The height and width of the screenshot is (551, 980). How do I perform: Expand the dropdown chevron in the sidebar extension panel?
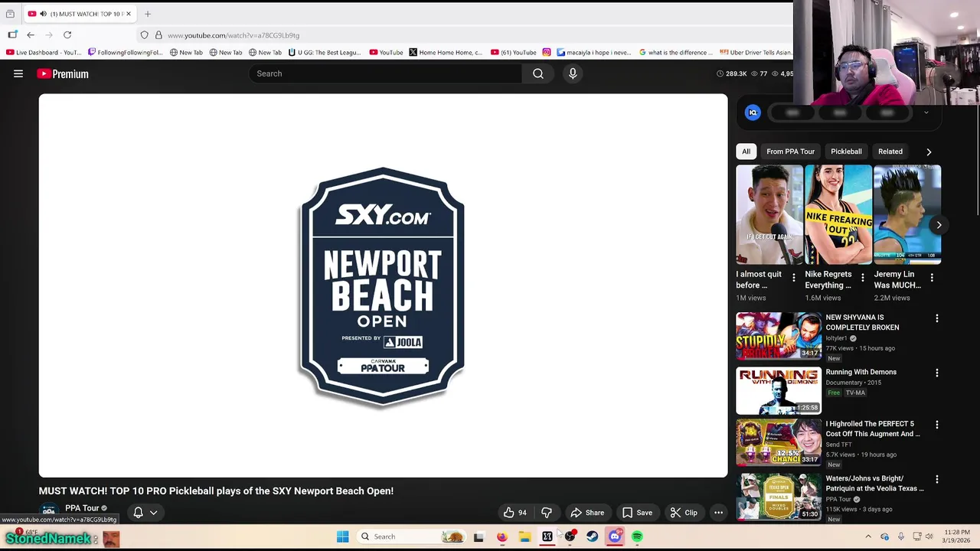(926, 112)
